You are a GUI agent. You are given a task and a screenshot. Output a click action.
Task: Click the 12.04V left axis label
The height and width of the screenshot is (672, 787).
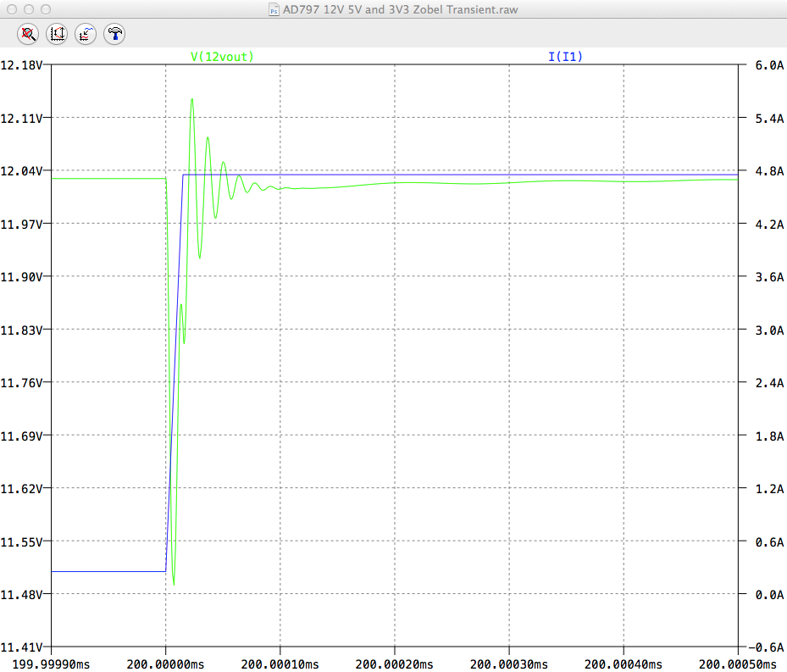(x=21, y=171)
